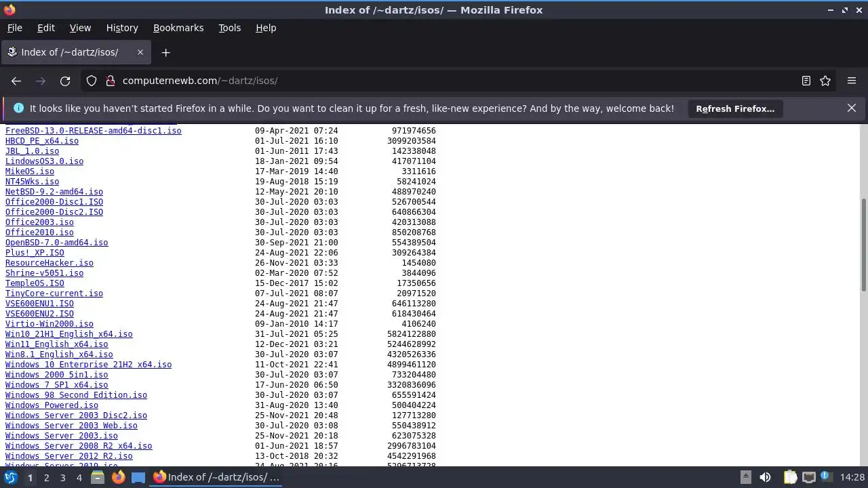Download Office2003.iso
This screenshot has height=488, width=868.
[39, 222]
